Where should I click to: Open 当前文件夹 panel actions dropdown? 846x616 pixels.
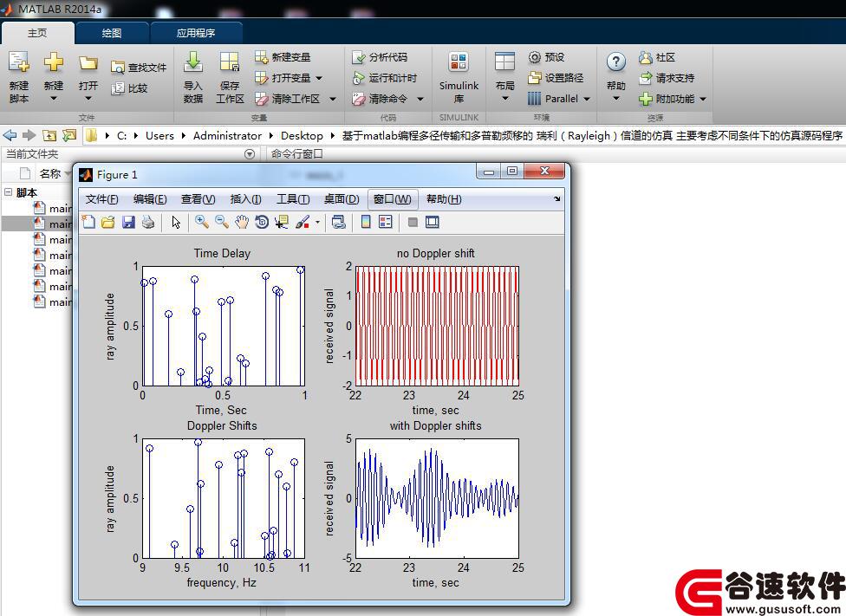tap(250, 154)
